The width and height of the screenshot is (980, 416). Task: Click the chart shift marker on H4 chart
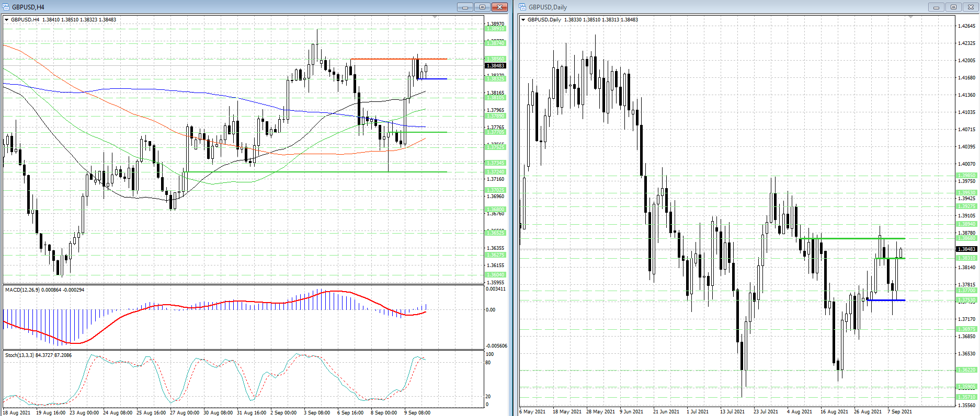click(x=435, y=17)
